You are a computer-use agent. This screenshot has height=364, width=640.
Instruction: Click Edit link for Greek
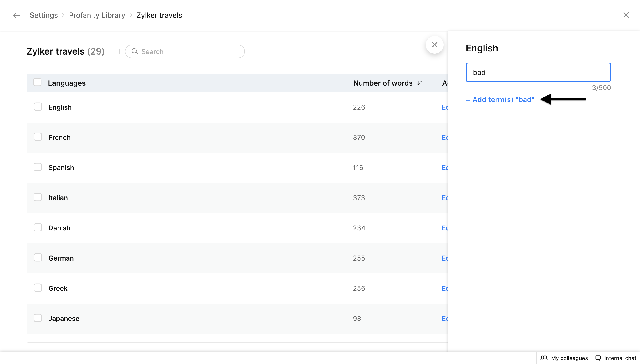pyautogui.click(x=445, y=288)
